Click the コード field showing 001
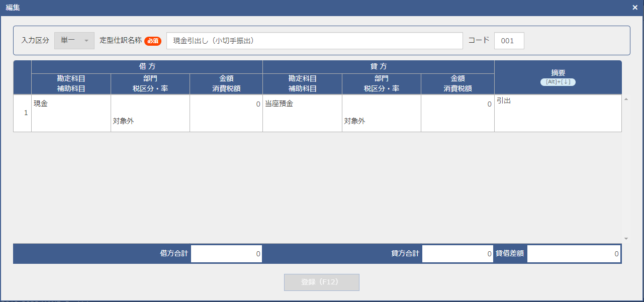644x302 pixels. pos(509,41)
